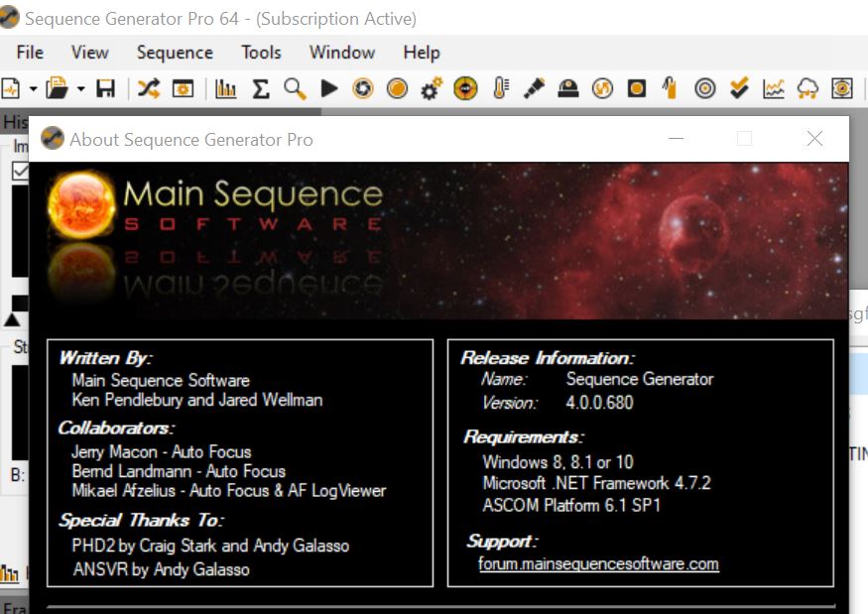Click the new sequence document icon
Screen dimensions: 868x614
(11, 88)
